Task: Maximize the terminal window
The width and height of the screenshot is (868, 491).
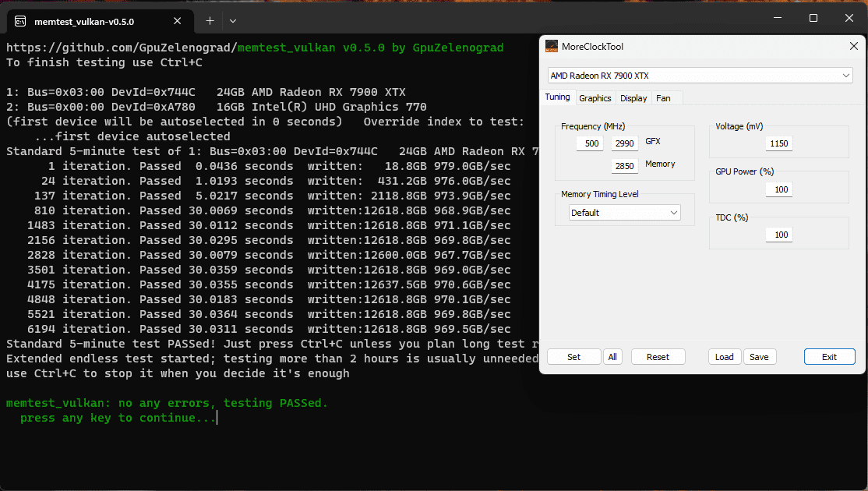Action: coord(813,18)
